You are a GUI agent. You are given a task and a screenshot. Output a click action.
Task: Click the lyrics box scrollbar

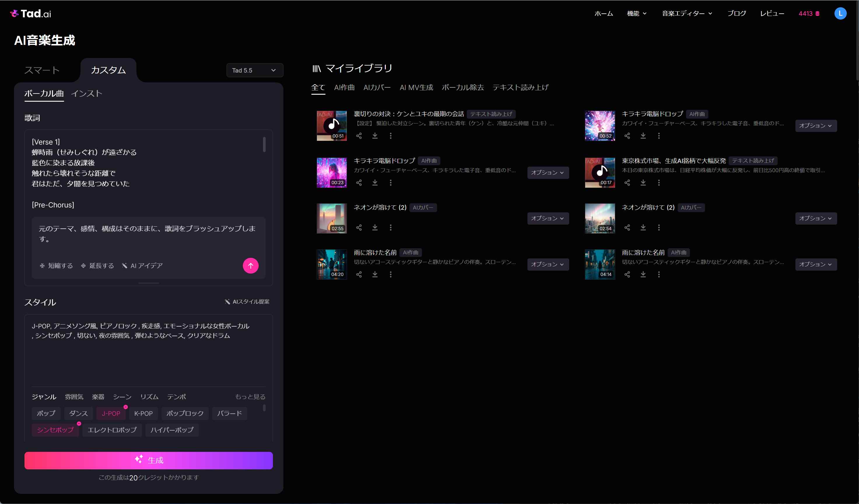[264, 144]
